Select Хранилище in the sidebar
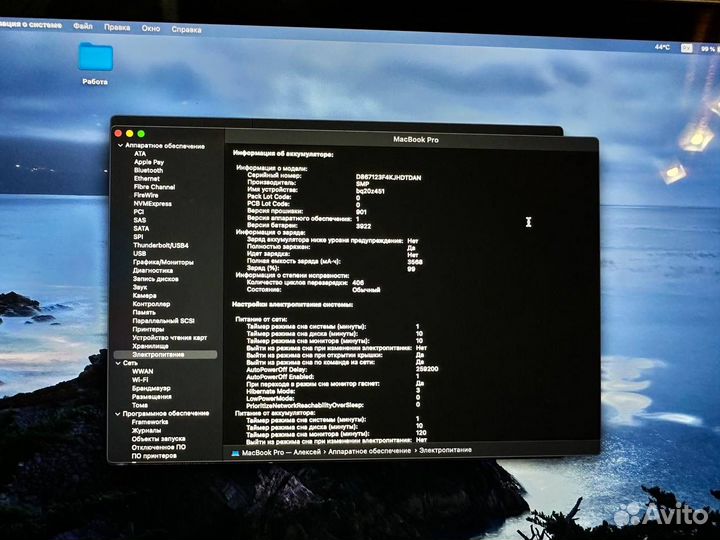Screen dimensions: 720x540 pos(151,346)
